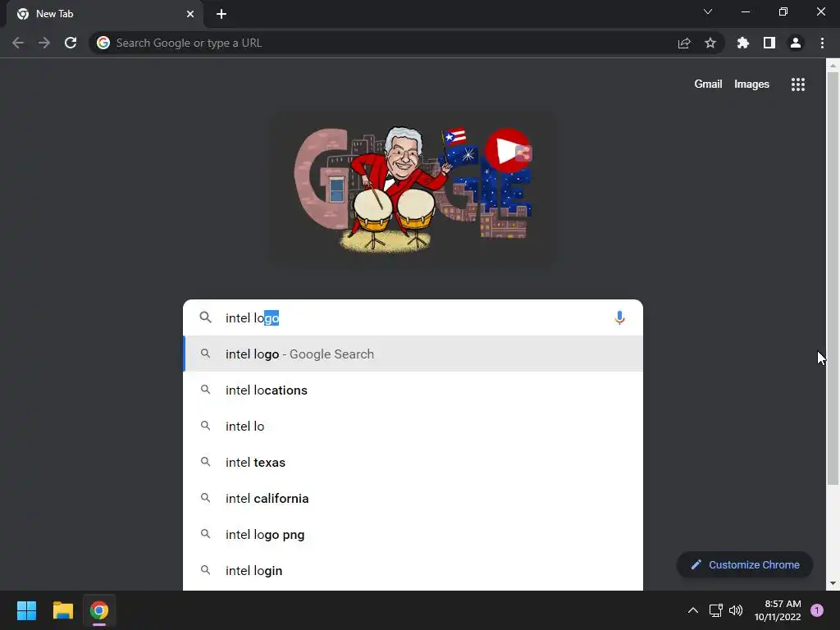Click the browser Forward arrow
Viewport: 840px width, 630px height.
[x=44, y=43]
